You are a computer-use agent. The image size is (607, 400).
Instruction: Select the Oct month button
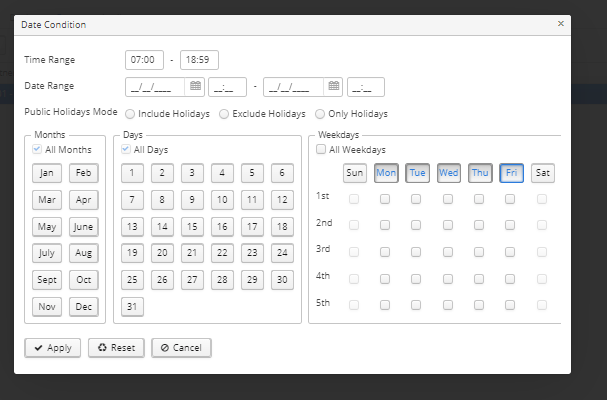click(x=84, y=280)
